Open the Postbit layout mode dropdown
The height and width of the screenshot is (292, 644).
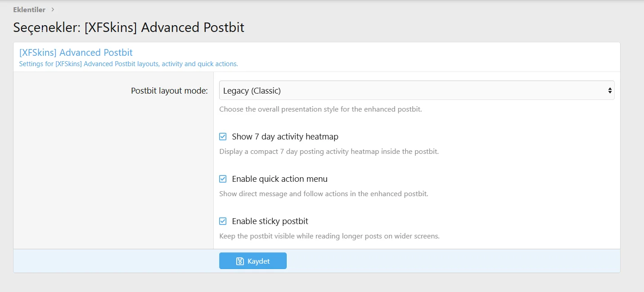click(x=417, y=90)
